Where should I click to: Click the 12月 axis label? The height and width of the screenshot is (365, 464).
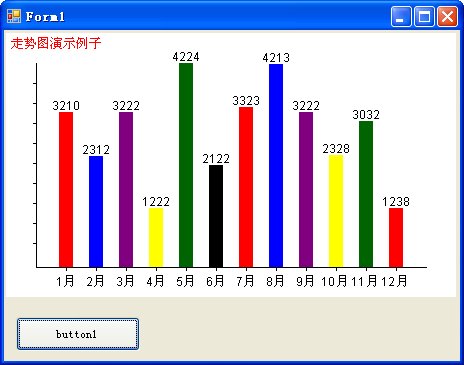pos(394,281)
